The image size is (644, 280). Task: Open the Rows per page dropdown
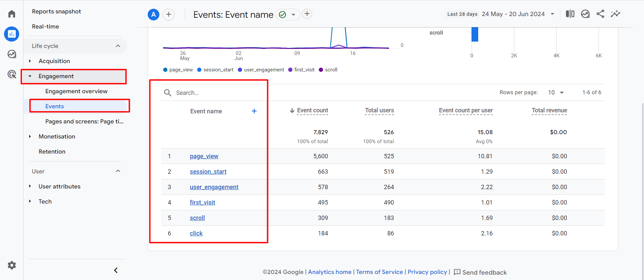pyautogui.click(x=556, y=93)
